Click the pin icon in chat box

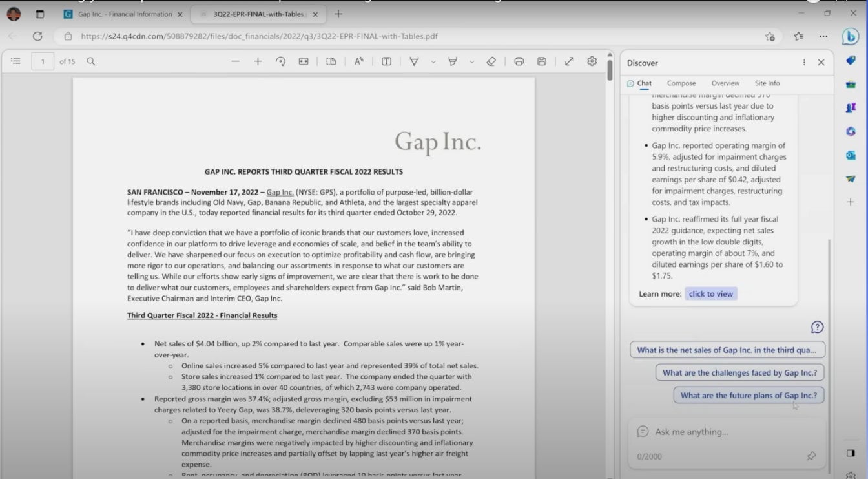(811, 456)
